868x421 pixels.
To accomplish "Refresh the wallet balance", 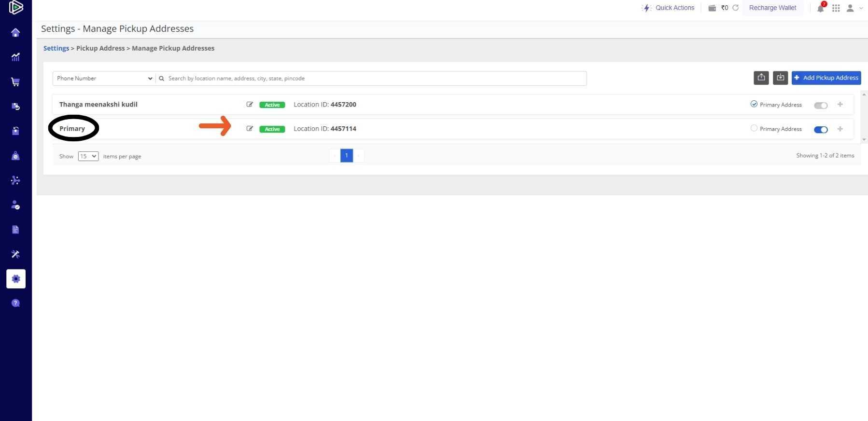I will 736,8.
